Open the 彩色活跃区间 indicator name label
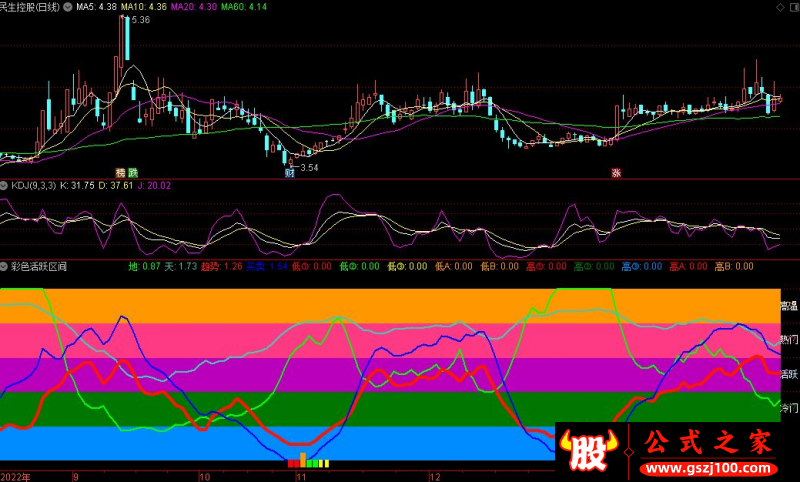The width and height of the screenshot is (800, 482). tap(39, 267)
